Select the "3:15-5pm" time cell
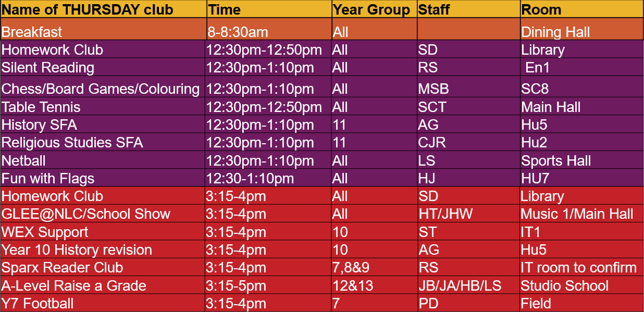The height and width of the screenshot is (312, 644). pos(236,285)
